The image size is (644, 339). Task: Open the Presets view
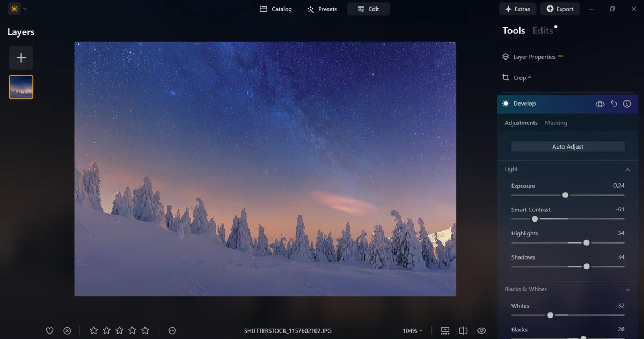pyautogui.click(x=321, y=9)
